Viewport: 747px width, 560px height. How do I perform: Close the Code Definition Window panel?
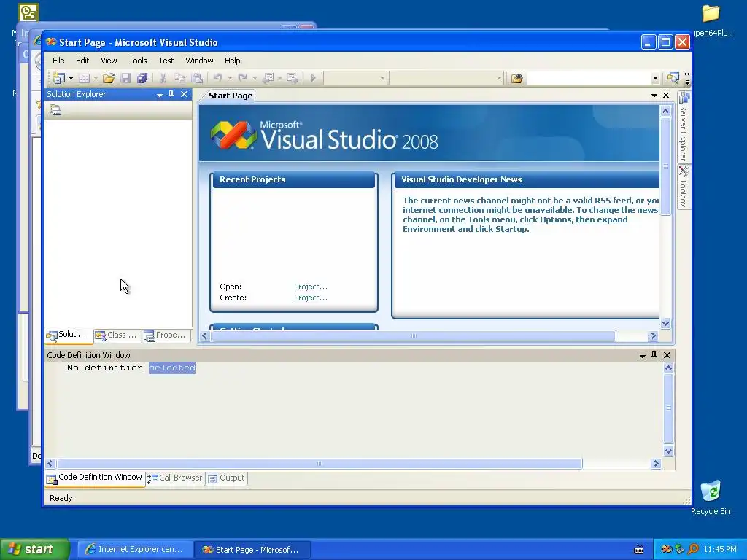(667, 355)
